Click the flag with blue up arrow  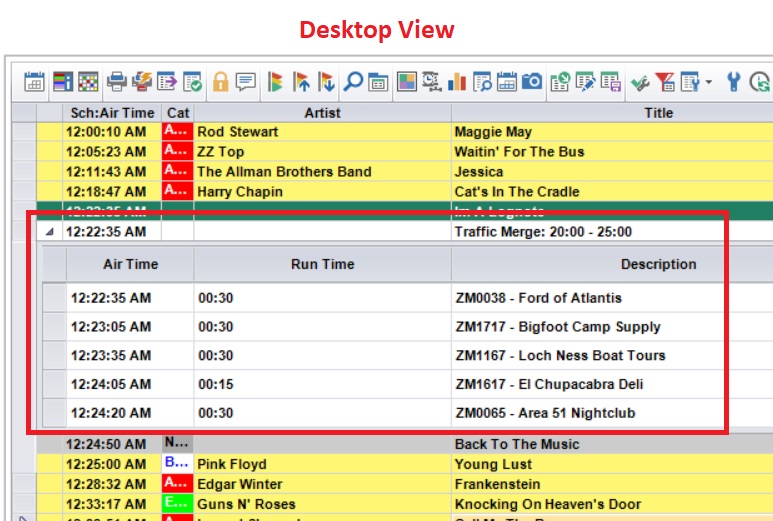(x=301, y=82)
